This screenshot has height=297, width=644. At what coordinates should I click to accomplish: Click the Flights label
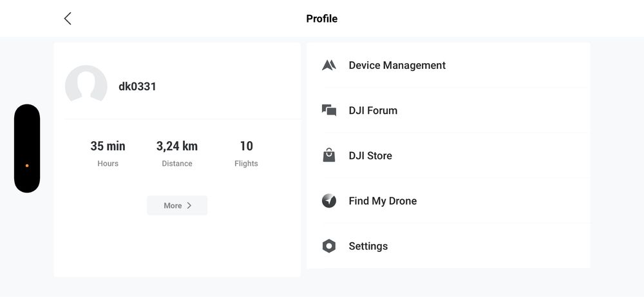pos(247,164)
